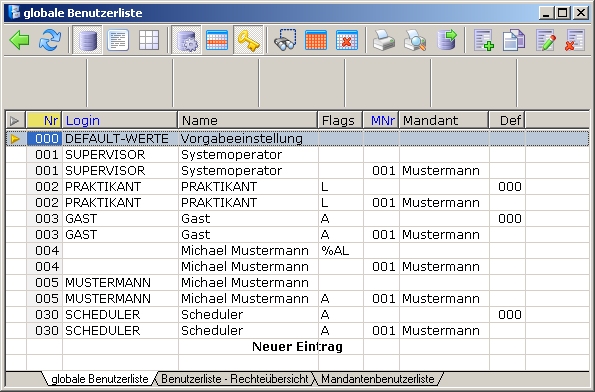Screen dimensions: 595x392
Task: Maximize the globale Benutzerliste window
Action: (563, 13)
